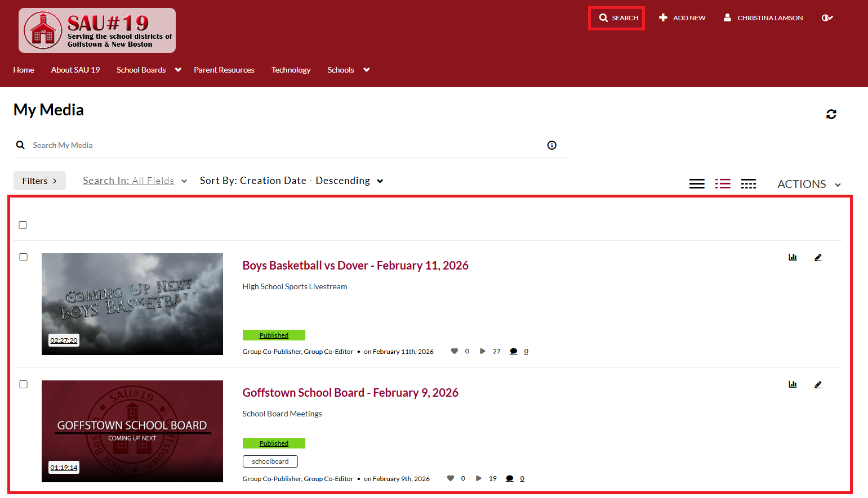This screenshot has width=868, height=498.
Task: Expand the Search In All Fields dropdown
Action: coord(135,181)
